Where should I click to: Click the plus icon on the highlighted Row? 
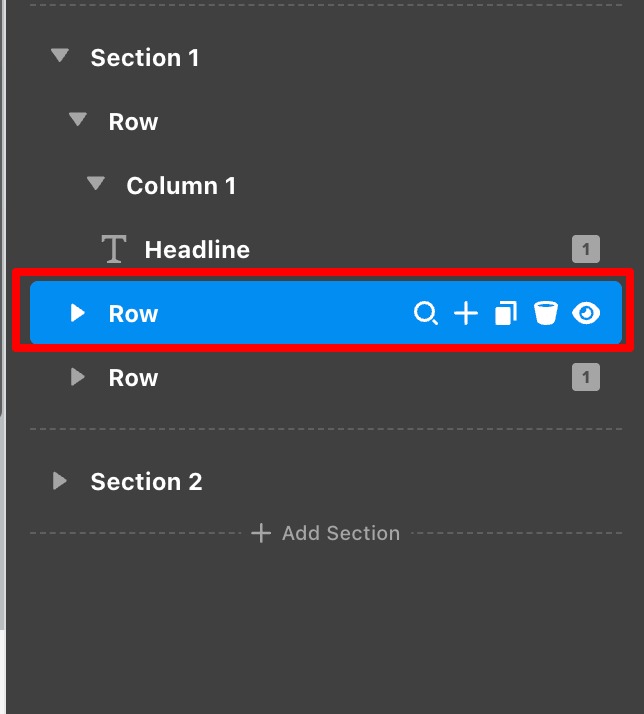(466, 314)
